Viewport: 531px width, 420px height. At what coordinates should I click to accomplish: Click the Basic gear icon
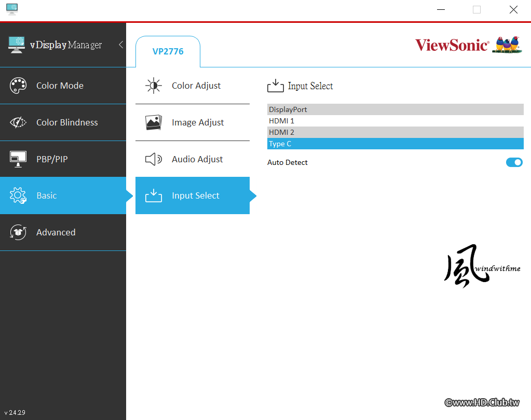tap(18, 195)
